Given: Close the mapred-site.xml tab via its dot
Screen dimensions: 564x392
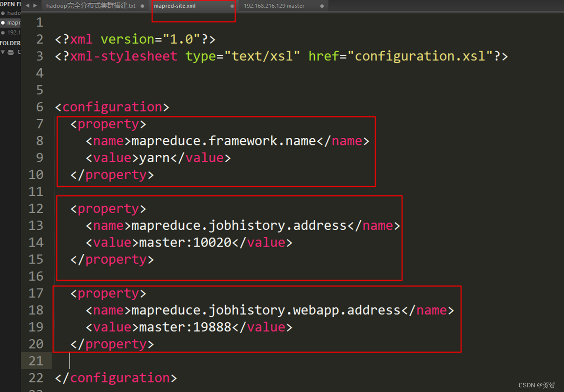Looking at the screenshot, I should [232, 6].
